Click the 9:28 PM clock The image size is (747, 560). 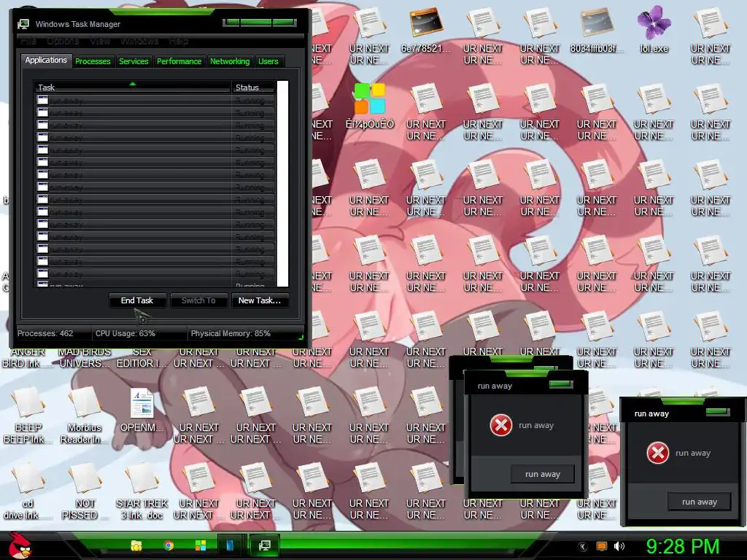click(x=683, y=547)
